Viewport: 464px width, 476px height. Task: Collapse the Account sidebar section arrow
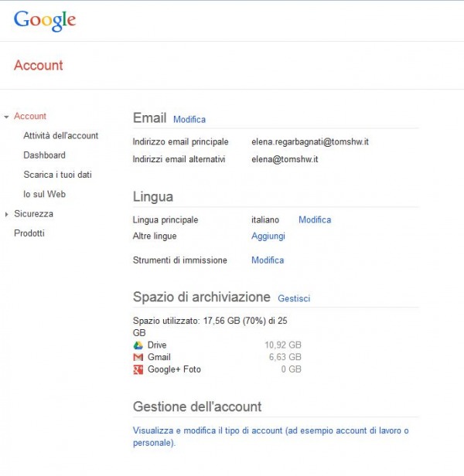click(x=6, y=117)
